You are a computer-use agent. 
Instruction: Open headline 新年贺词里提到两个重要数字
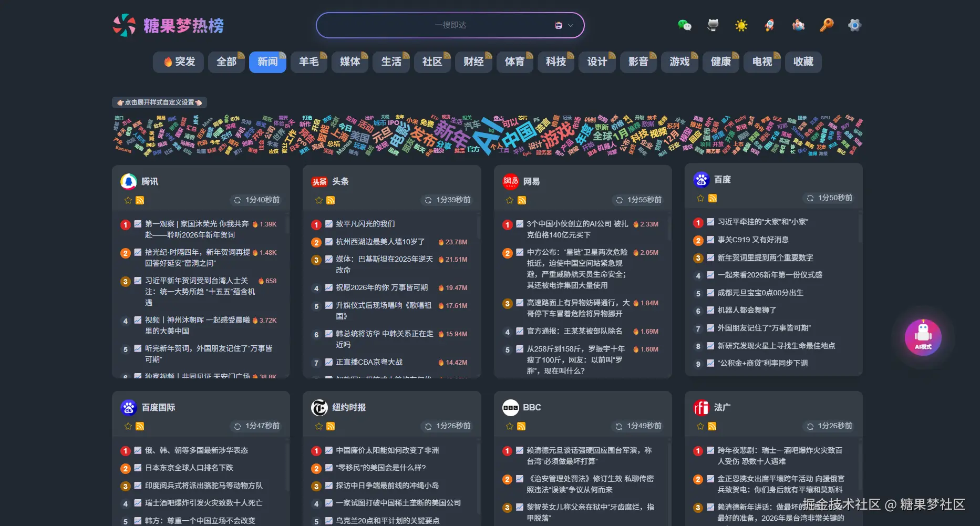[x=765, y=257]
